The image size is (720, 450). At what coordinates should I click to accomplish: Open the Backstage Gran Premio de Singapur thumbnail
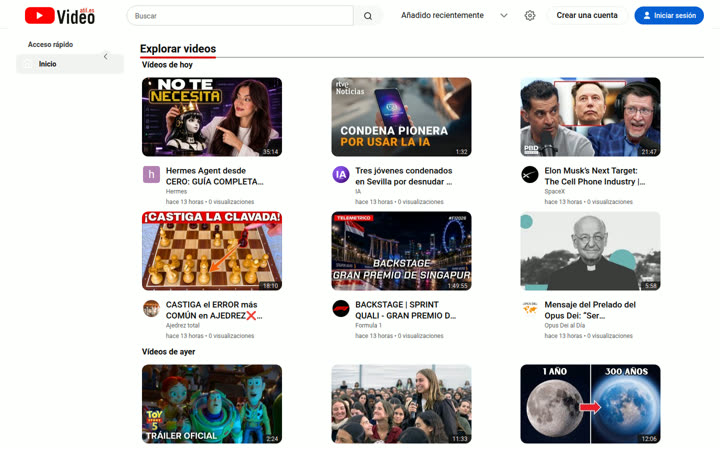click(401, 251)
